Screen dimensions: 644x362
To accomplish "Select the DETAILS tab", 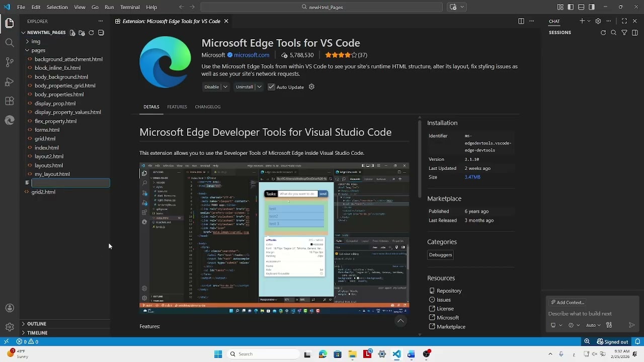I will 151,107.
